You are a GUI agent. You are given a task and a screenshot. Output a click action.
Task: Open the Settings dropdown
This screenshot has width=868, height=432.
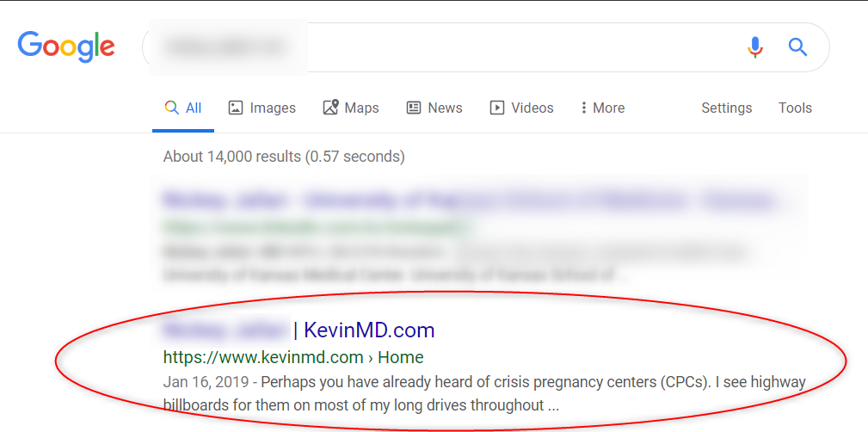click(x=726, y=108)
